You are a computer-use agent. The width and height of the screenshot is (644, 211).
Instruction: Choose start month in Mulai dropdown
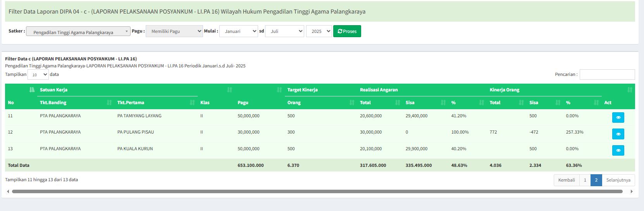(238, 31)
